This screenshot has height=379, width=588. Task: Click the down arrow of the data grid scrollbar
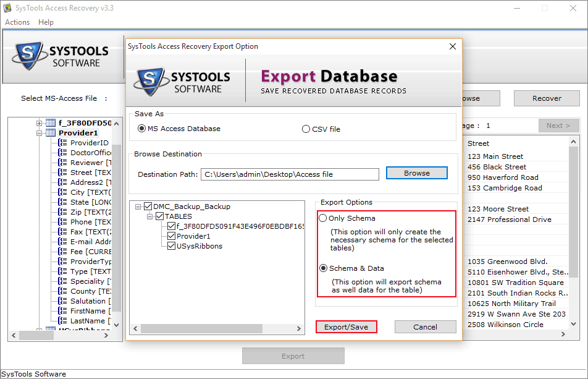point(573,323)
